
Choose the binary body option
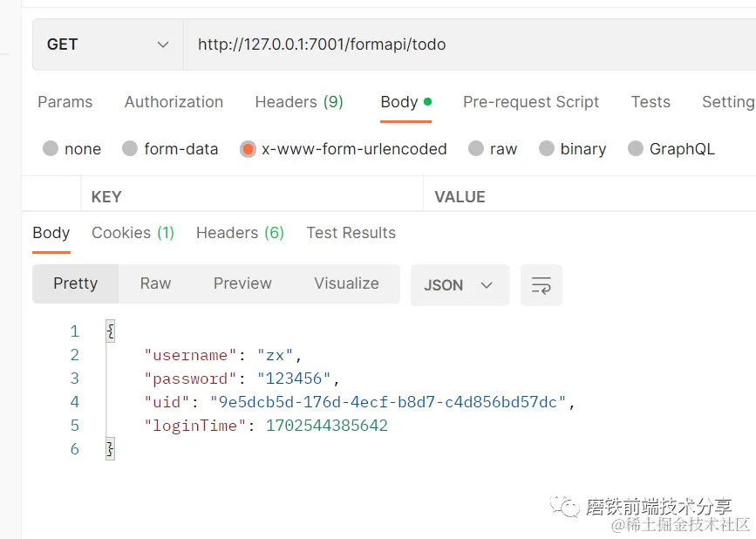572,148
